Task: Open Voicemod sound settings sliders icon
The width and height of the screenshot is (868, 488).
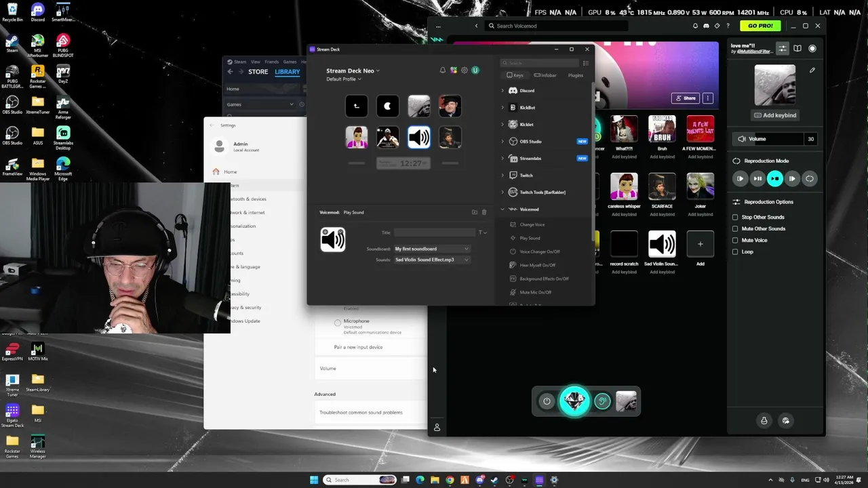Action: (x=783, y=49)
